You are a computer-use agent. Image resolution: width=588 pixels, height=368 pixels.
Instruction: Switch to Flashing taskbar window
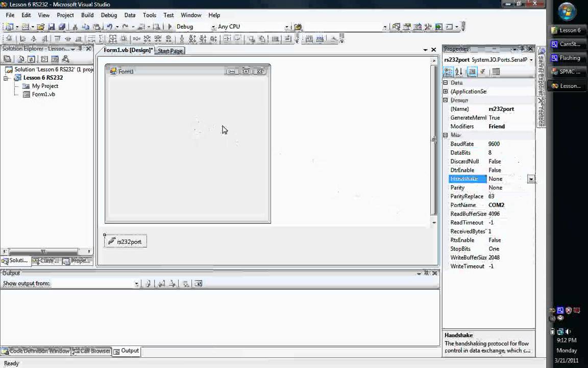coord(566,58)
